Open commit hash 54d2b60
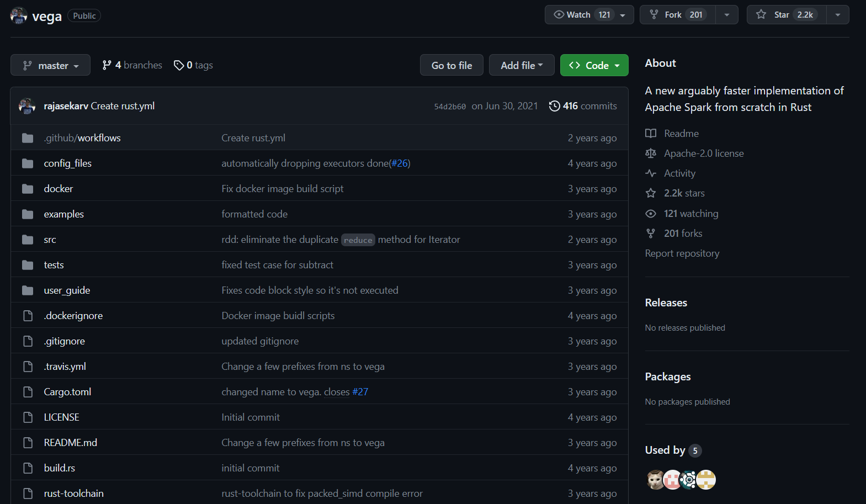This screenshot has height=504, width=866. click(450, 107)
